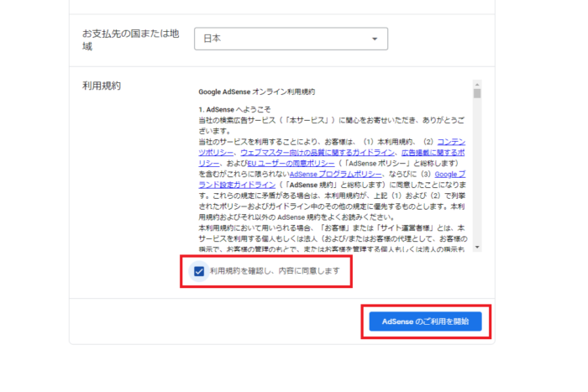588x392 pixels.
Task: Open the 広告掲載に関するポリシー link
Action: coord(433,153)
